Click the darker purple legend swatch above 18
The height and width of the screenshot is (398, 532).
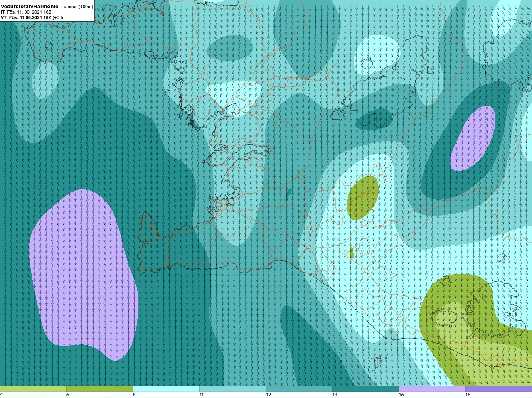pyautogui.click(x=499, y=389)
